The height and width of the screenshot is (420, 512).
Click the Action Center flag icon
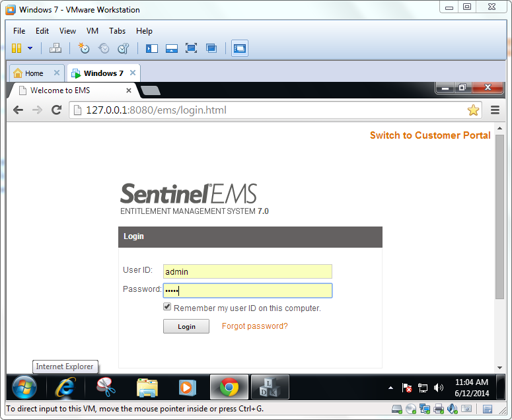coord(407,388)
